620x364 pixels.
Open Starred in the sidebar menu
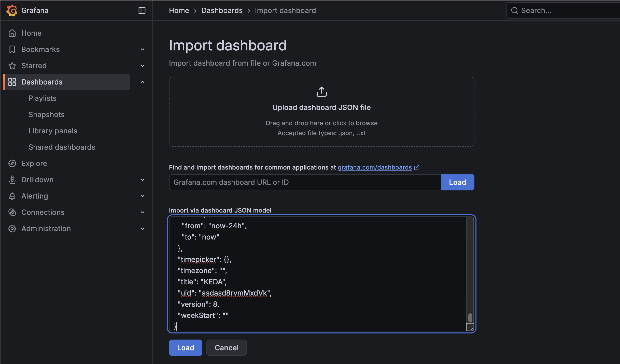click(34, 66)
